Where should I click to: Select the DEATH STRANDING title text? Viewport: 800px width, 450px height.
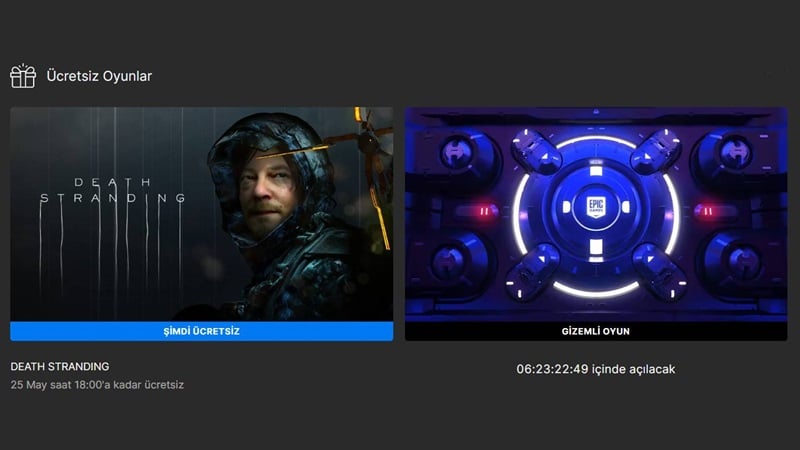[x=60, y=366]
